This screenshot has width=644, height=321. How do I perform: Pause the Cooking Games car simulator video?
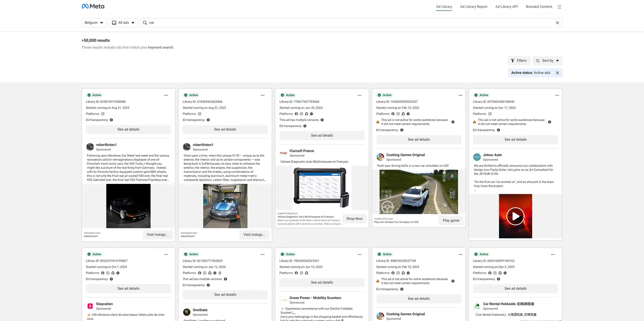click(x=382, y=173)
